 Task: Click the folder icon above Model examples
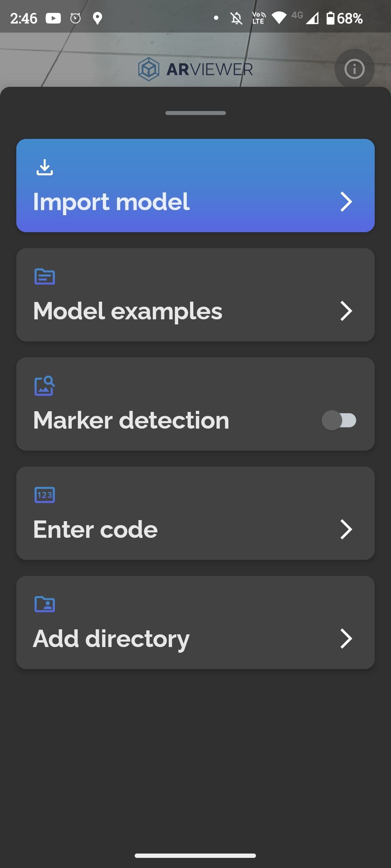(45, 277)
